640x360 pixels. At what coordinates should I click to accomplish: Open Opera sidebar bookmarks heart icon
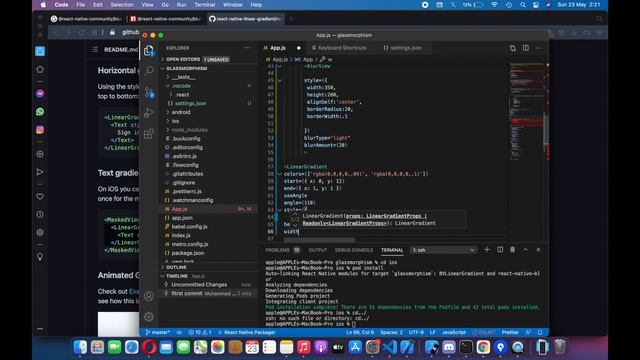click(x=40, y=196)
